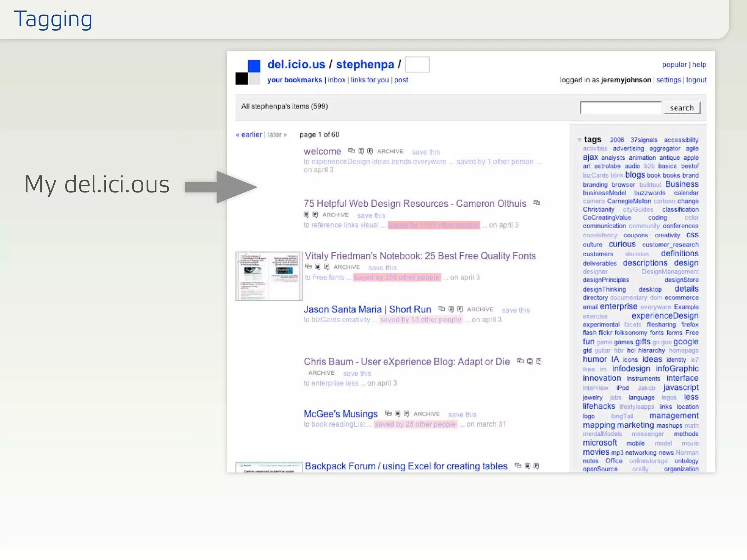Click lined-note icon beside 'McGee's Musings'

point(398,414)
